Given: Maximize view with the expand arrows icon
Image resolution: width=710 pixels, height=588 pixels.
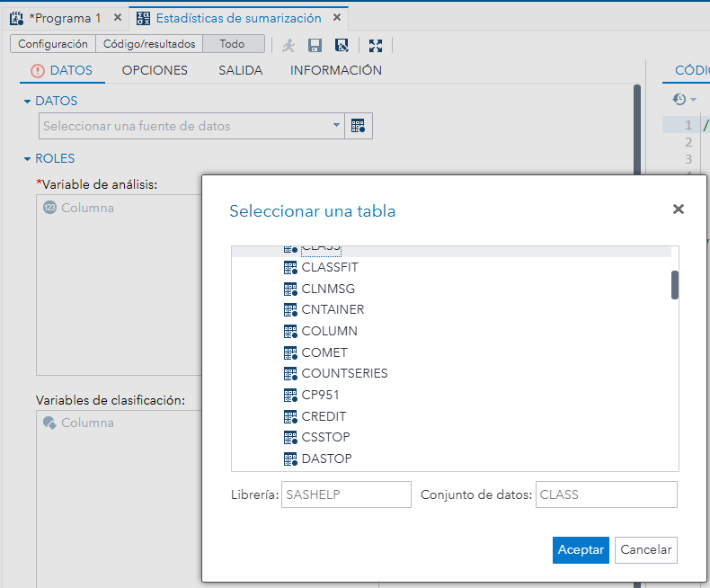Looking at the screenshot, I should click(x=376, y=45).
